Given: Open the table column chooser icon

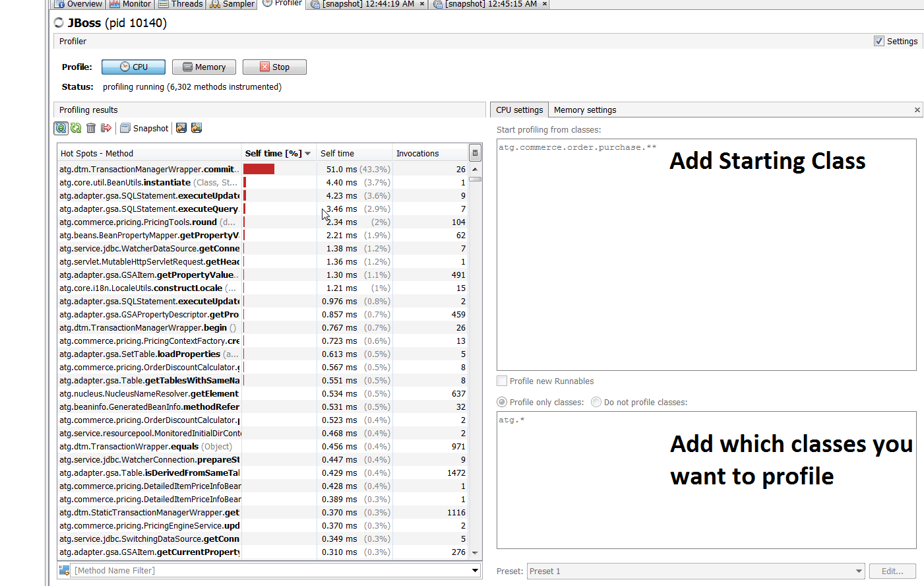Looking at the screenshot, I should 475,153.
